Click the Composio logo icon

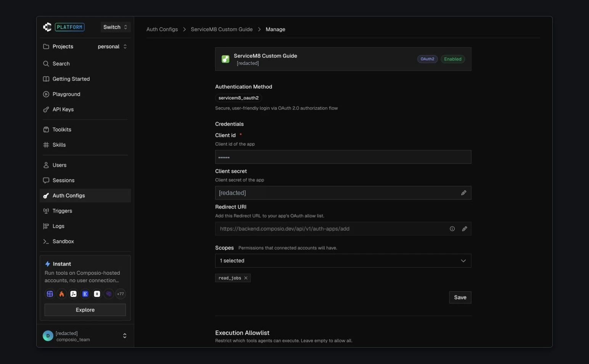47,27
